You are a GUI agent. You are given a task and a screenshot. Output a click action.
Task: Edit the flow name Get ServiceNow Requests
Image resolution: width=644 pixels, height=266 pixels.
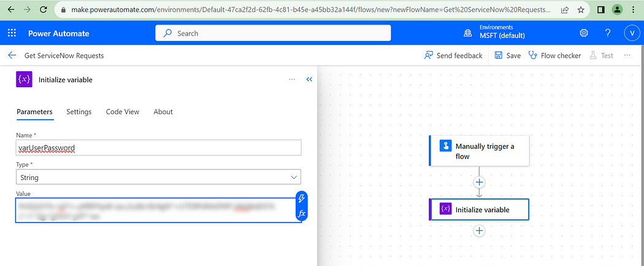64,55
